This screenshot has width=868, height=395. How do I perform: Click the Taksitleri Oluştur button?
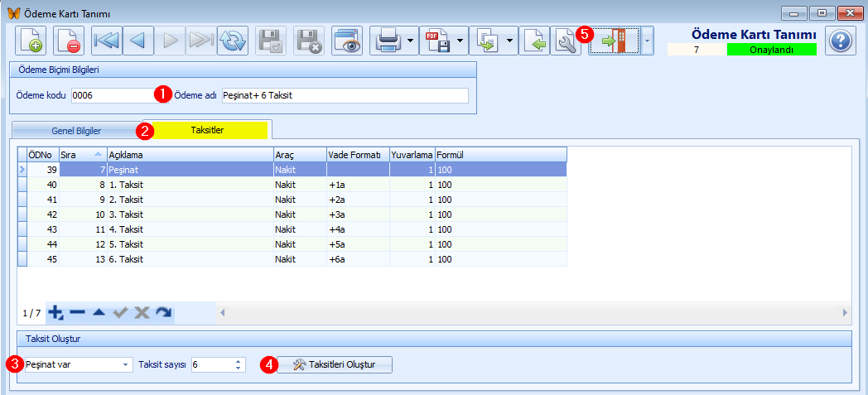[335, 364]
